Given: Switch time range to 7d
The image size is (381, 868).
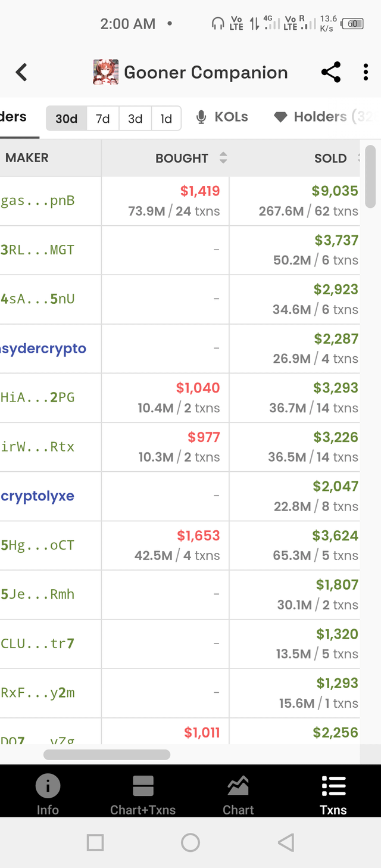Looking at the screenshot, I should coord(103,119).
